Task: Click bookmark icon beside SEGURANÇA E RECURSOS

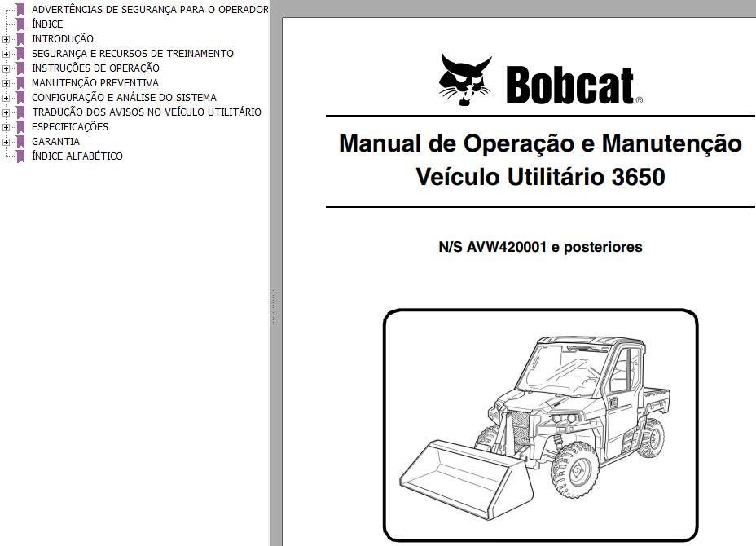Action: tap(20, 54)
